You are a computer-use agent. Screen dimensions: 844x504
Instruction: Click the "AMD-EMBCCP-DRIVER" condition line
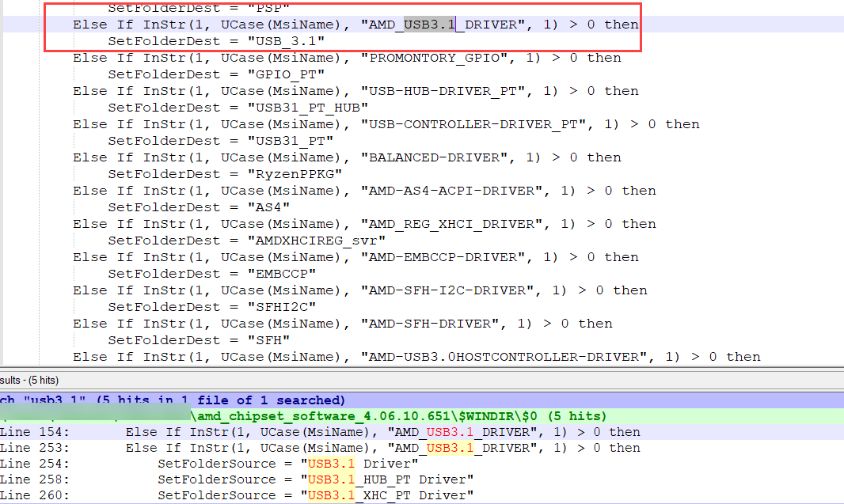pos(355,257)
